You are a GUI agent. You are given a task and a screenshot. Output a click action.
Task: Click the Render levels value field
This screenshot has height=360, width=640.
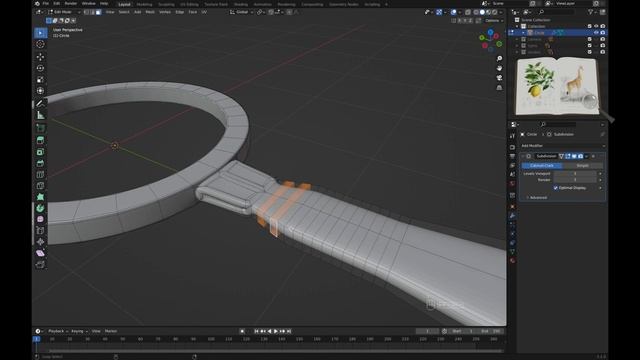pos(575,180)
